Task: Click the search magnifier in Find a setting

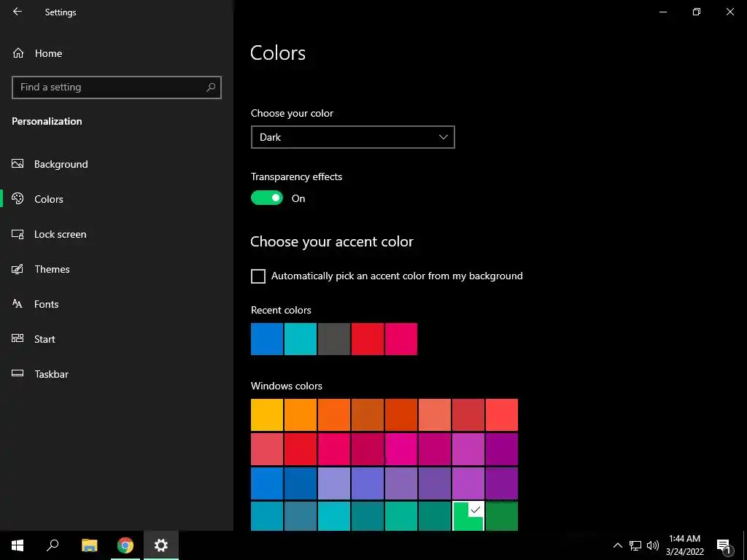Action: tap(211, 87)
